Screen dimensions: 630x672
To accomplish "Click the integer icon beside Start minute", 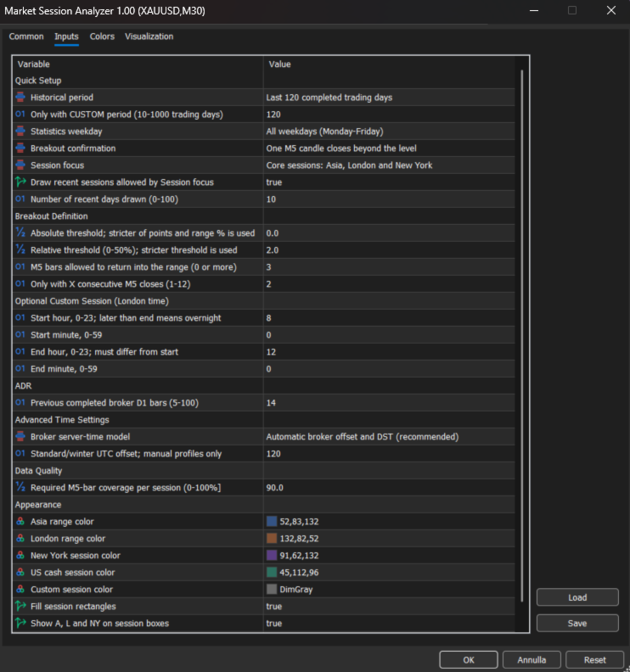I will tap(20, 334).
